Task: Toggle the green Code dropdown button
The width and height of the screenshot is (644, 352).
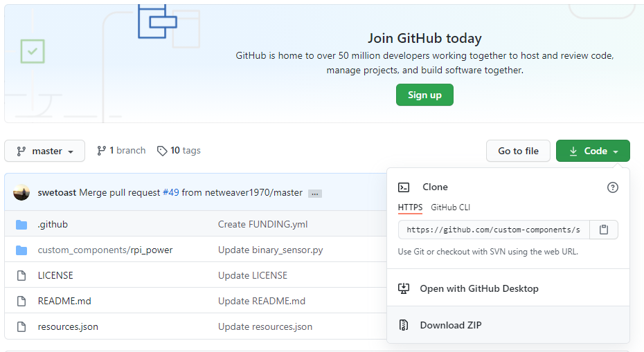Action: pos(593,151)
